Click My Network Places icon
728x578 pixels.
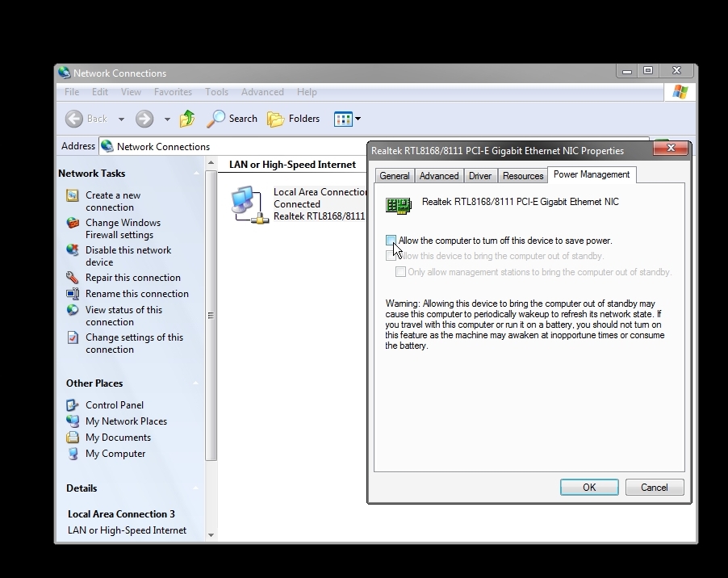(73, 421)
